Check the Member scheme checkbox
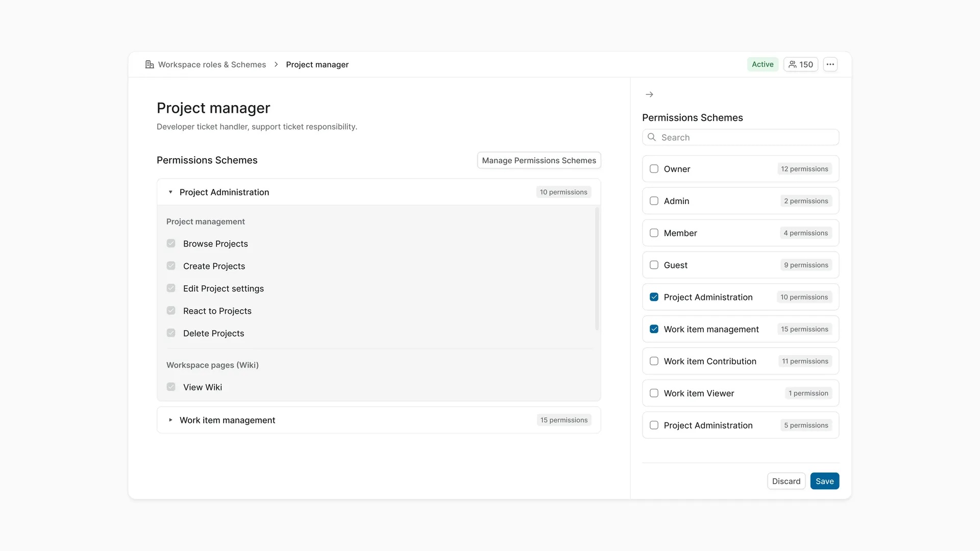 tap(654, 233)
